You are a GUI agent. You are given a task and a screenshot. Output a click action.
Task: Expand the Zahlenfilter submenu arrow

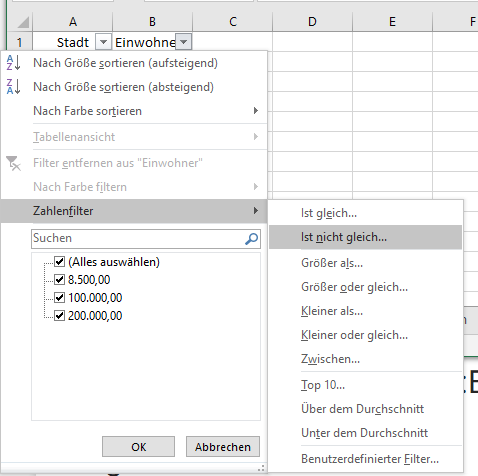256,211
